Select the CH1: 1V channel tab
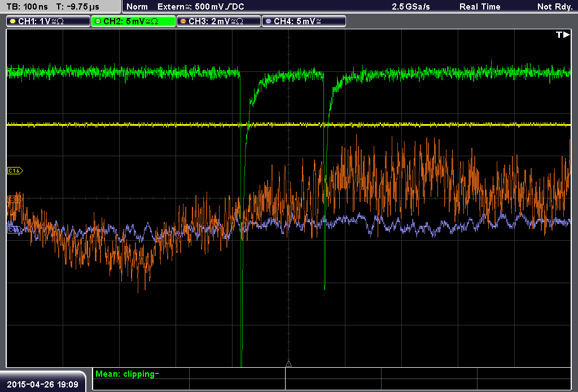 49,21
